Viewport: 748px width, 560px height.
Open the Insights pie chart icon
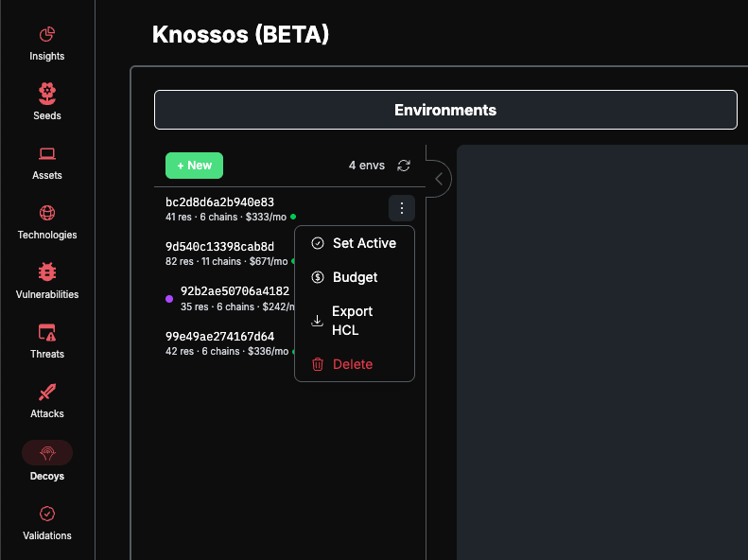tap(46, 35)
